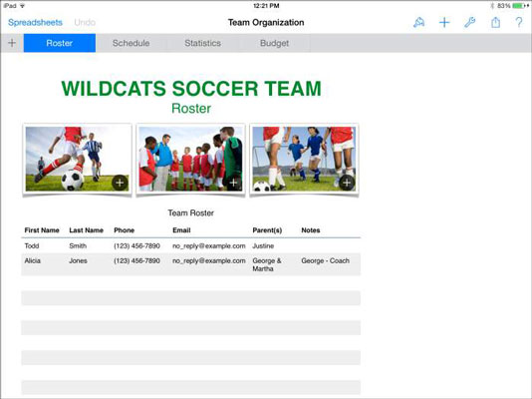Select the WILDCATS SOCCER TEAM heading
This screenshot has width=532, height=399.
point(191,89)
